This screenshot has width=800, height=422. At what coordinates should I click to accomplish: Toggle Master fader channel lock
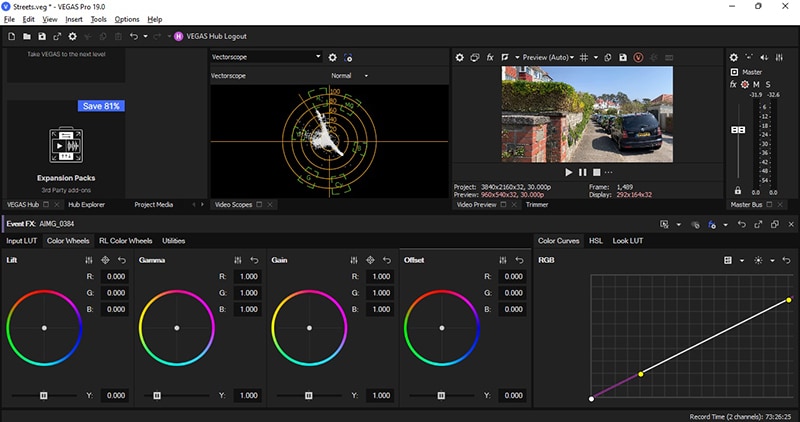click(x=738, y=190)
